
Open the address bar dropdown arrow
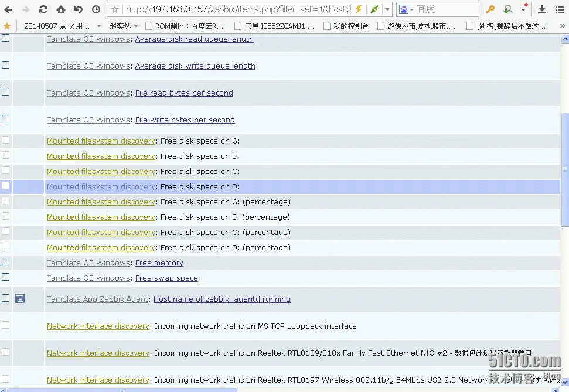point(387,9)
